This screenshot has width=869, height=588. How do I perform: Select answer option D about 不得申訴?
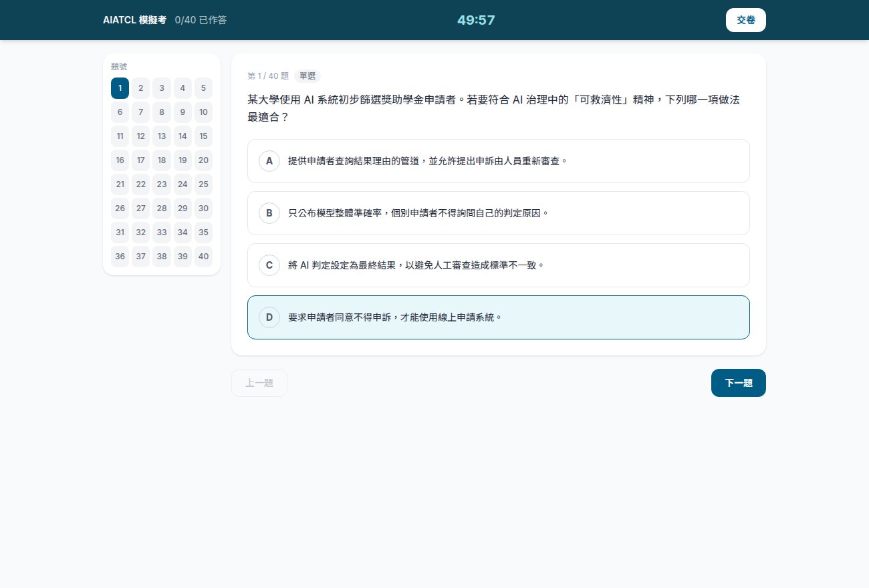(499, 317)
